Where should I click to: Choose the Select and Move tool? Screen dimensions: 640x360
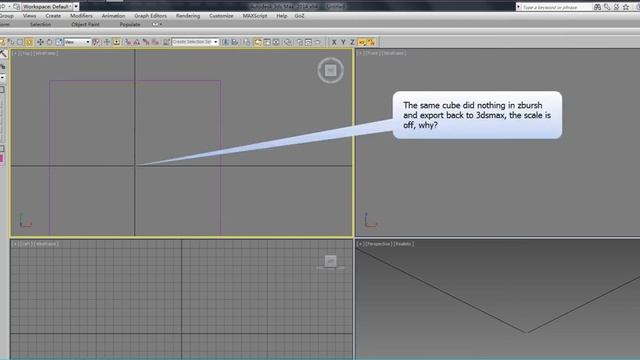click(x=40, y=42)
